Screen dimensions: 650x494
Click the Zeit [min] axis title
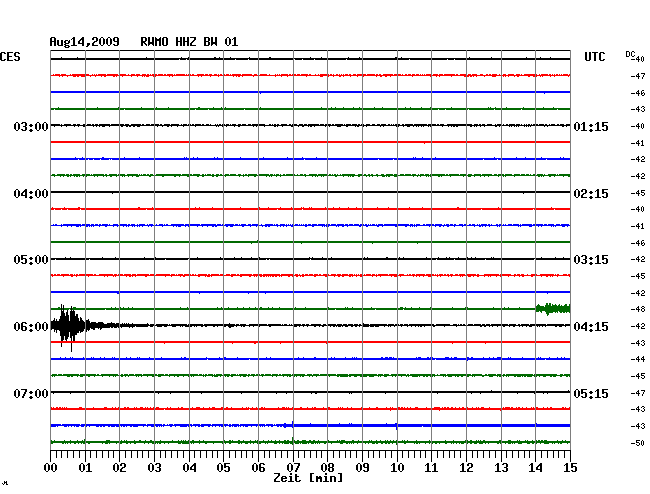click(308, 478)
